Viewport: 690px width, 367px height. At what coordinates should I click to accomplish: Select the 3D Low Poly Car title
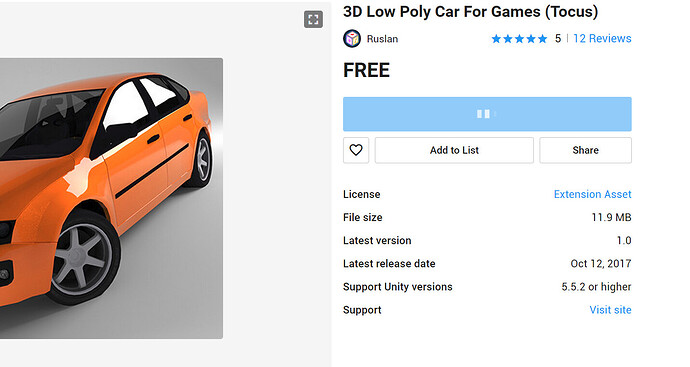click(470, 11)
